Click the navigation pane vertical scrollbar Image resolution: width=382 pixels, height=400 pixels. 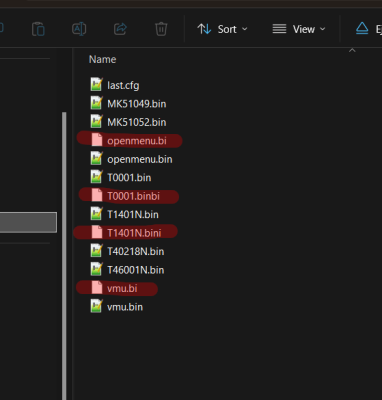pyautogui.click(x=64, y=255)
